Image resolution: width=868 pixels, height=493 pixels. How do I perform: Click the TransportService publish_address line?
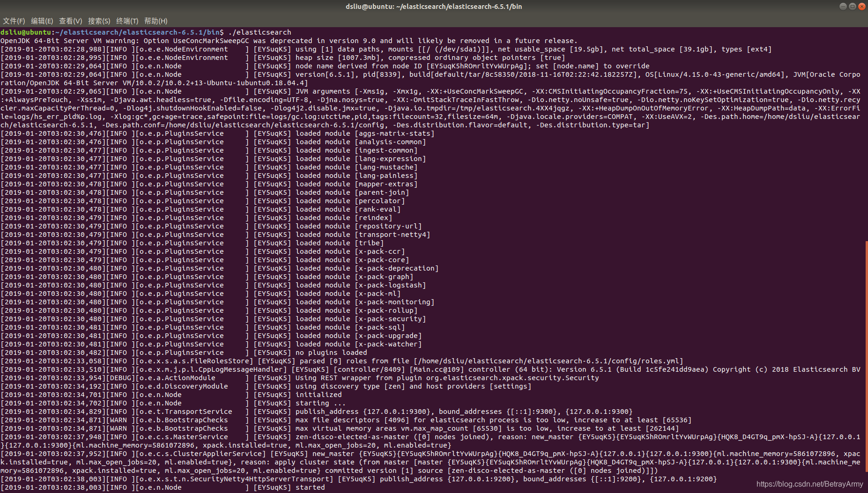[317, 412]
